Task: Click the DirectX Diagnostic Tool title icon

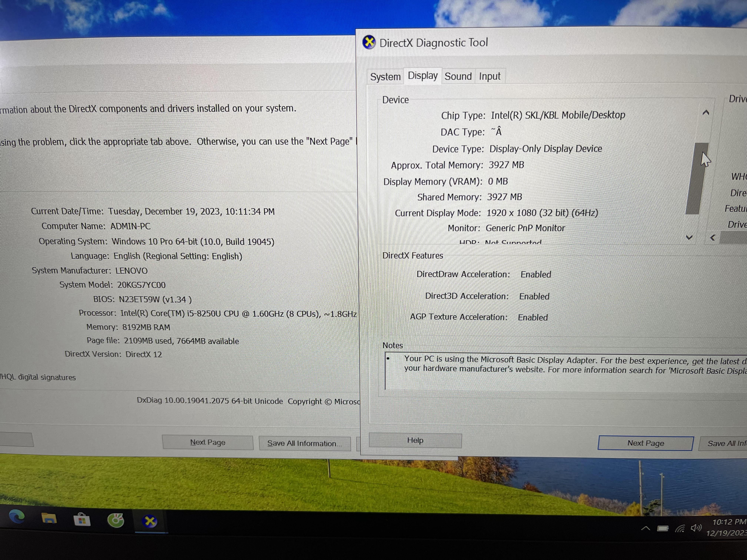Action: pos(369,43)
